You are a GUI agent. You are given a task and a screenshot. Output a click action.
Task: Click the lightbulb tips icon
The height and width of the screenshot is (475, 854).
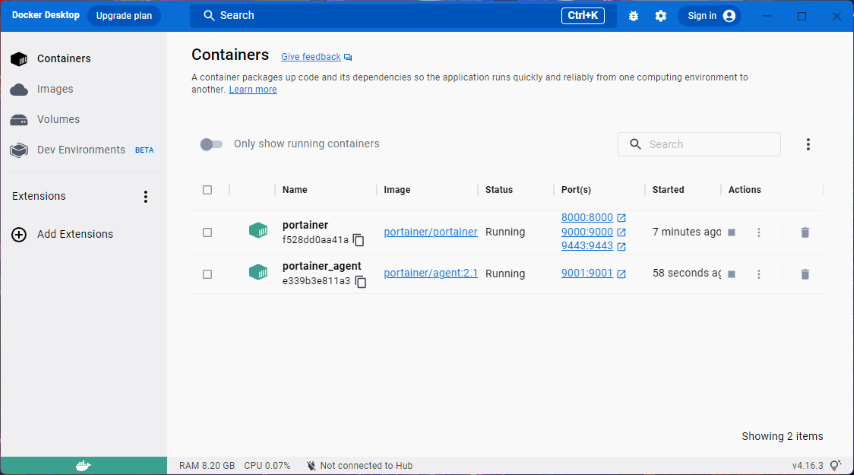[x=836, y=466]
